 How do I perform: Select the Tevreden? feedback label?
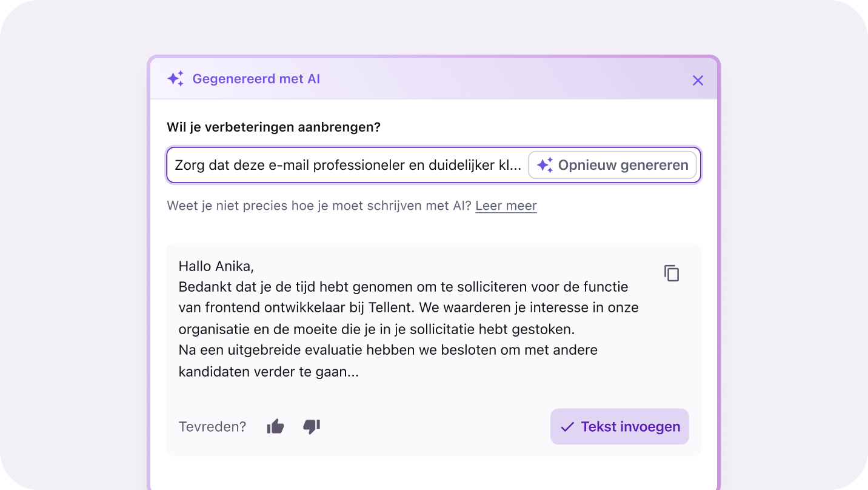(212, 426)
